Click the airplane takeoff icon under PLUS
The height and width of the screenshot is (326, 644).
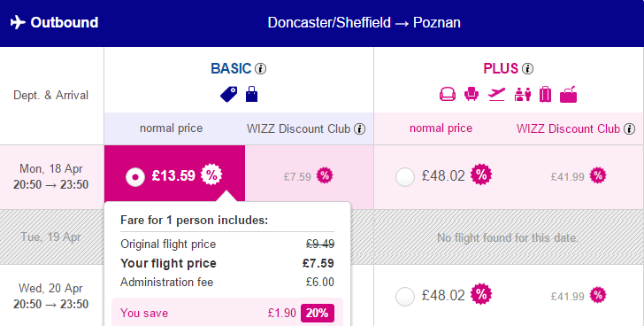coord(496,94)
